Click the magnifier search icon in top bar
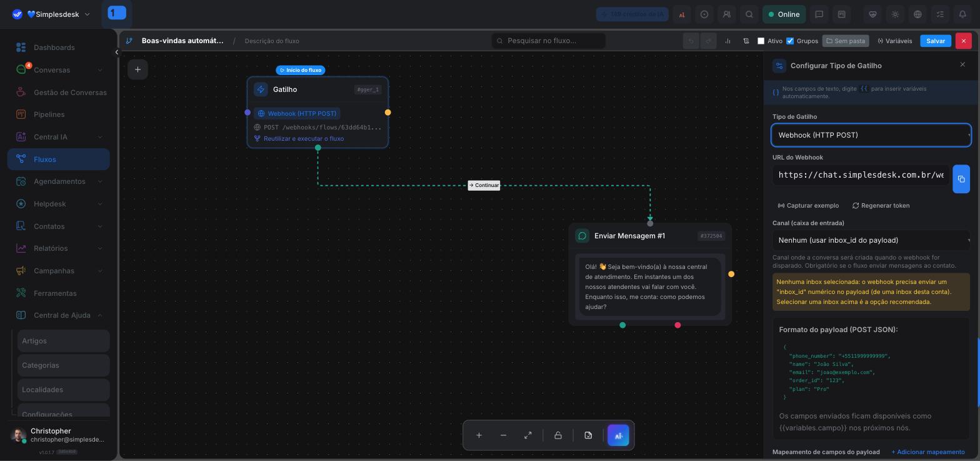Viewport: 980px width, 461px height. tap(749, 14)
